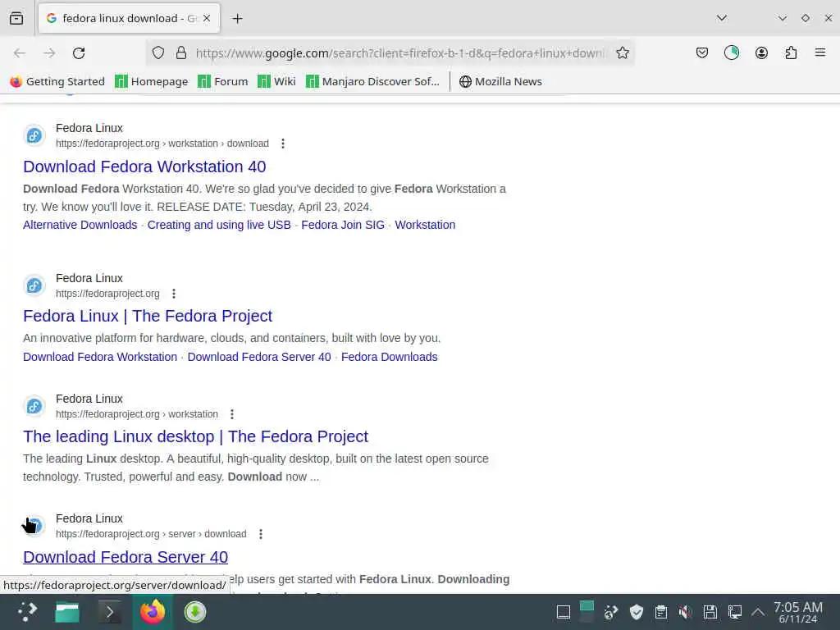The width and height of the screenshot is (840, 630).
Task: Open the Firefox hamburger application menu
Action: 819,52
